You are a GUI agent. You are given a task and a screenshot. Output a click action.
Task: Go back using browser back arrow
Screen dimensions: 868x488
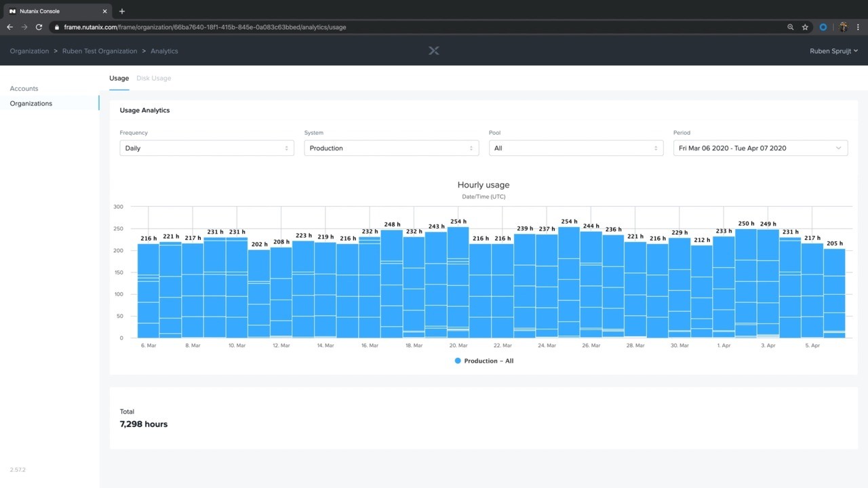(9, 27)
